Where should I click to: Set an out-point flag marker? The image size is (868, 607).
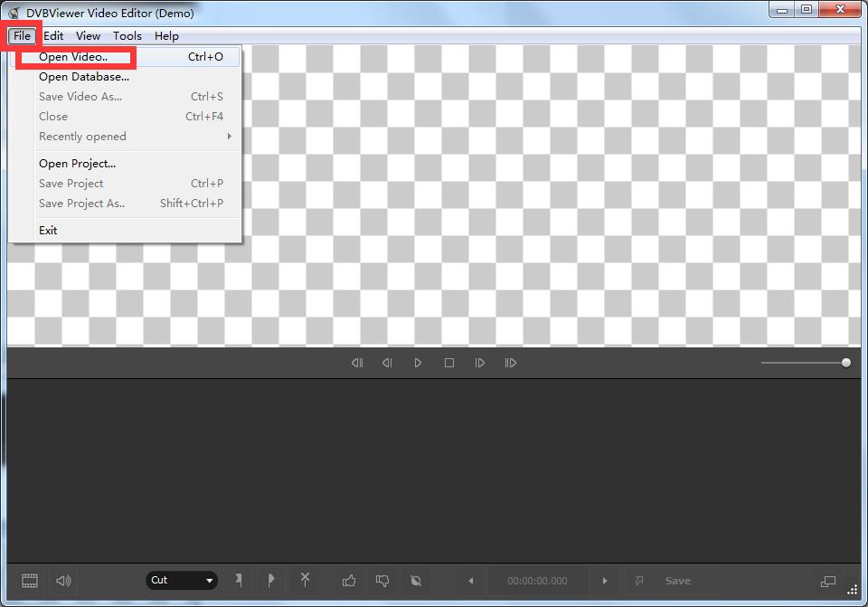point(271,581)
